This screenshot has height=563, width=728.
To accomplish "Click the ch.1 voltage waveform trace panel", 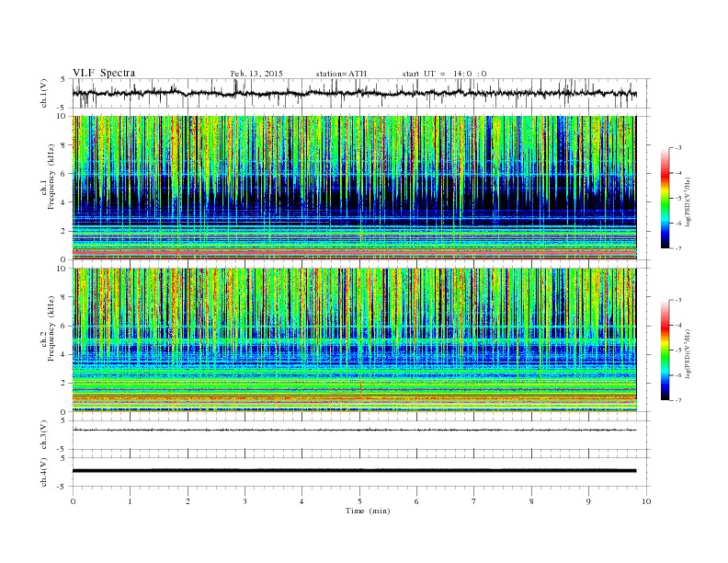I will (361, 93).
